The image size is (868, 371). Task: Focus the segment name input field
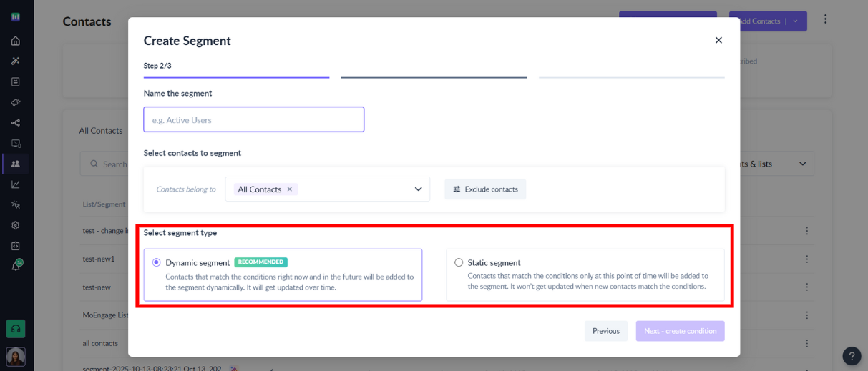254,119
